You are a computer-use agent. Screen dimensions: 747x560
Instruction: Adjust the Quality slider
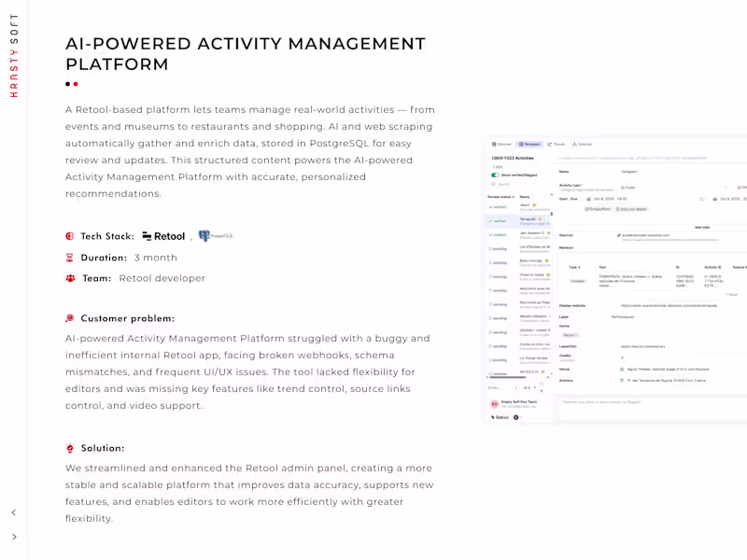[570, 359]
